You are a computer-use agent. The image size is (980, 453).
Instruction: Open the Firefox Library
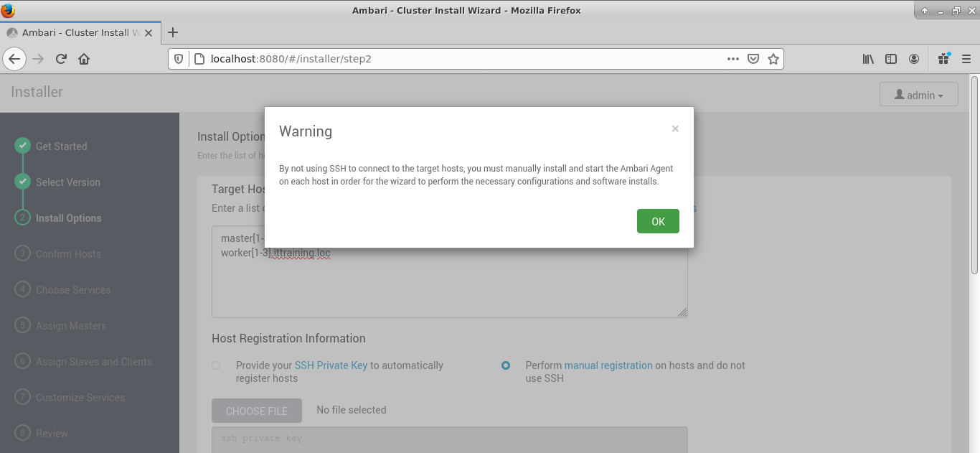point(868,59)
